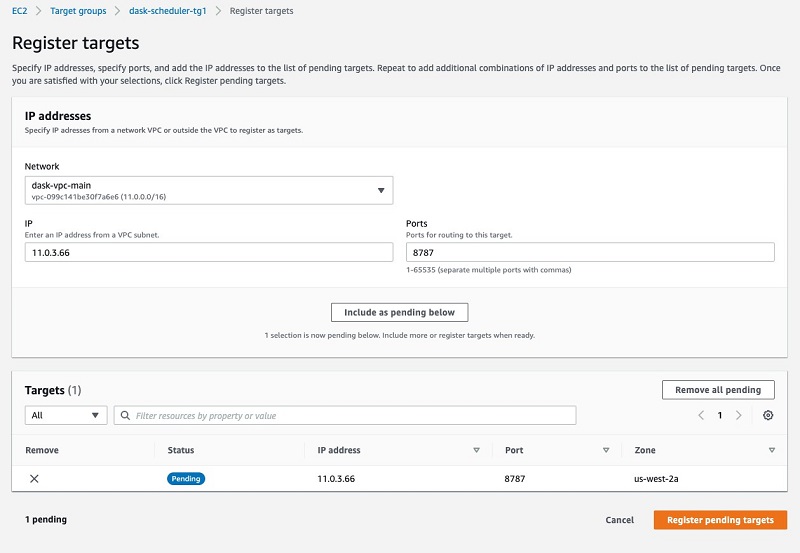Click the Pending status badge
This screenshot has height=553, width=800.
[186, 479]
